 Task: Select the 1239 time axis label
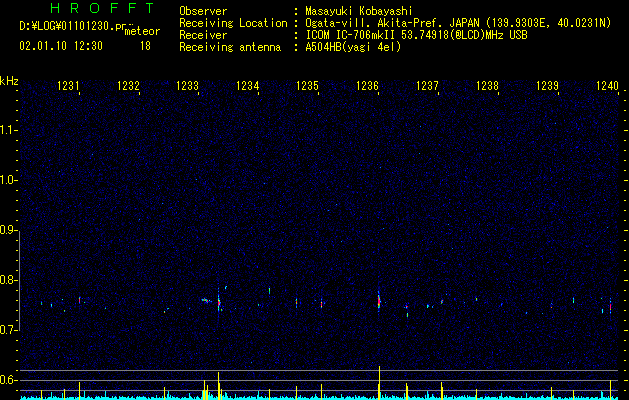(x=547, y=85)
